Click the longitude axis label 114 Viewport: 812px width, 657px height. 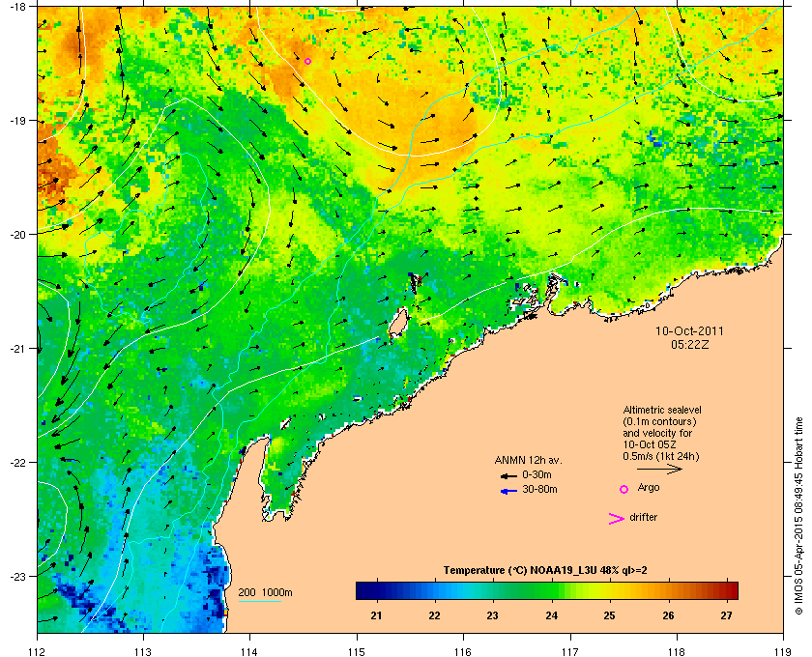249,652
